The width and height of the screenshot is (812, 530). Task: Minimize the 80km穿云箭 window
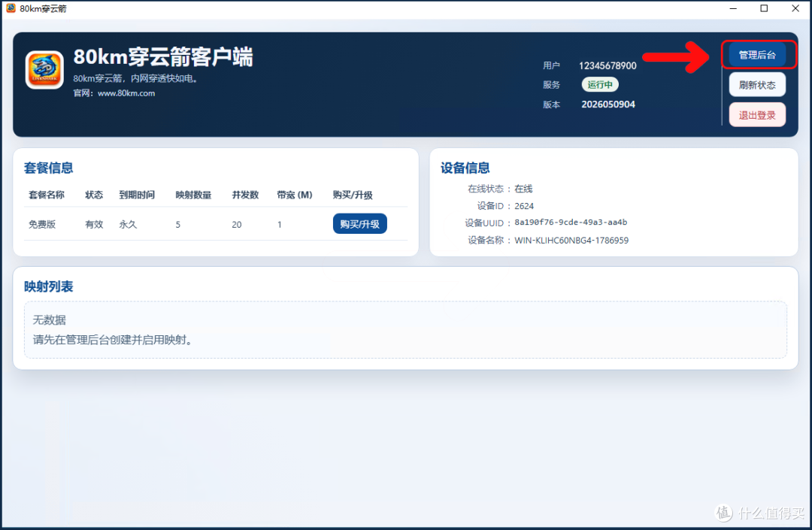tap(733, 8)
